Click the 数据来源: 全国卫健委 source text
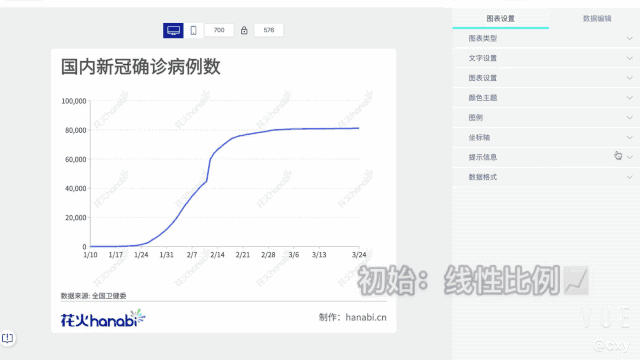The width and height of the screenshot is (640, 360). [93, 296]
